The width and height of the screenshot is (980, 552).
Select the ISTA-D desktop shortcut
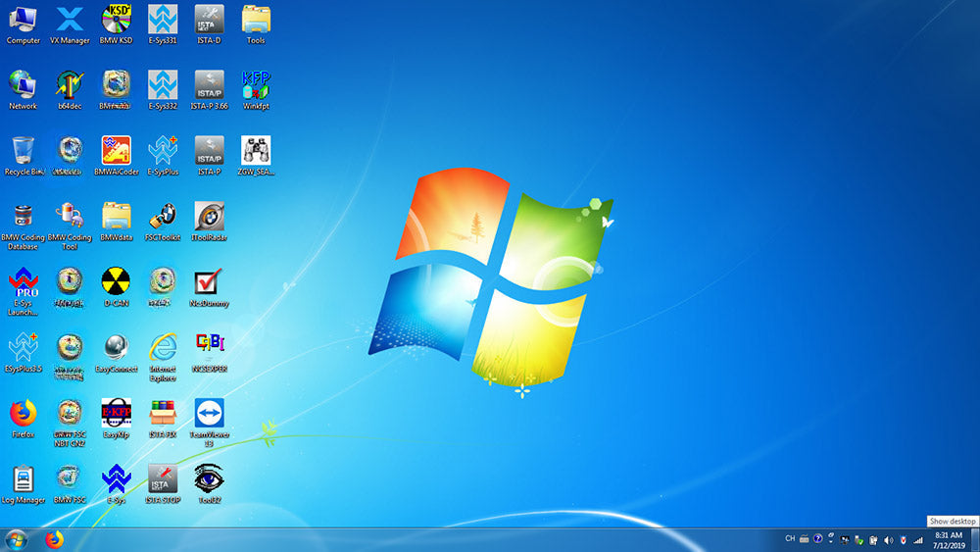pos(209,21)
